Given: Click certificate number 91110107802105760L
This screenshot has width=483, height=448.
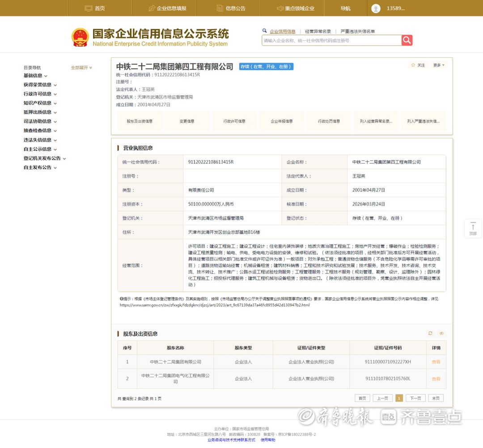Looking at the screenshot, I should (388, 379).
